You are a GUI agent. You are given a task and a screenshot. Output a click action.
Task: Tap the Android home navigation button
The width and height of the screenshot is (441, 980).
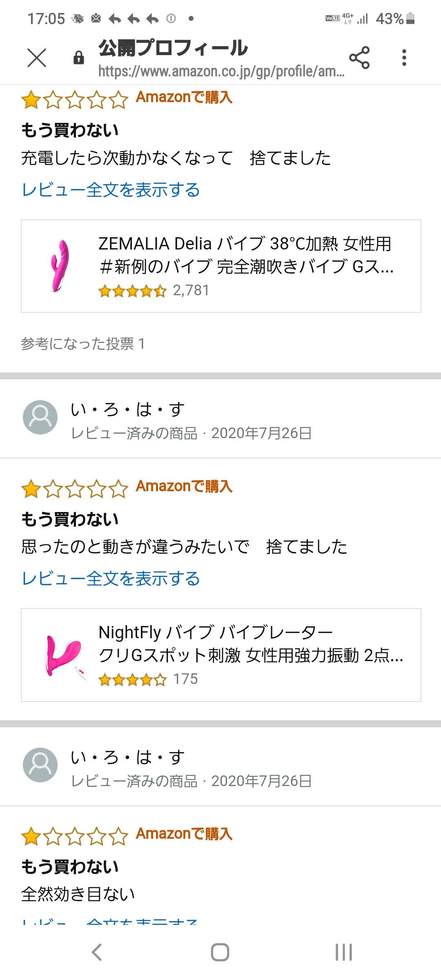(220, 952)
